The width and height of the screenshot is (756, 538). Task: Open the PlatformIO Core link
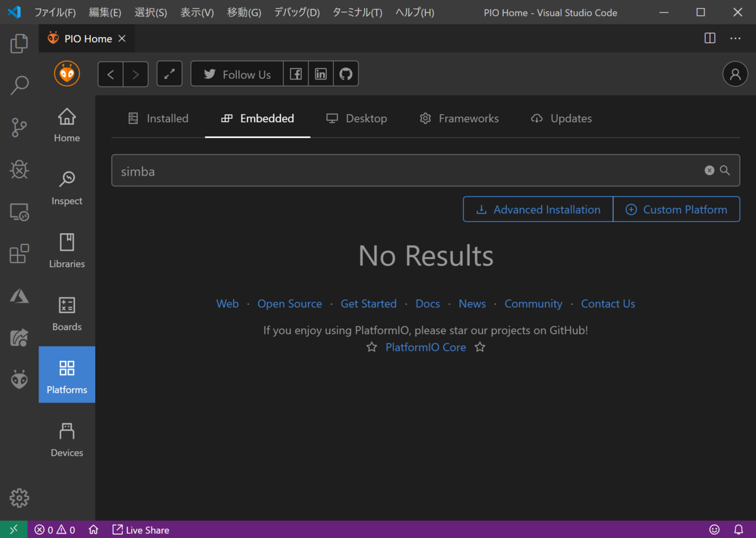click(426, 347)
